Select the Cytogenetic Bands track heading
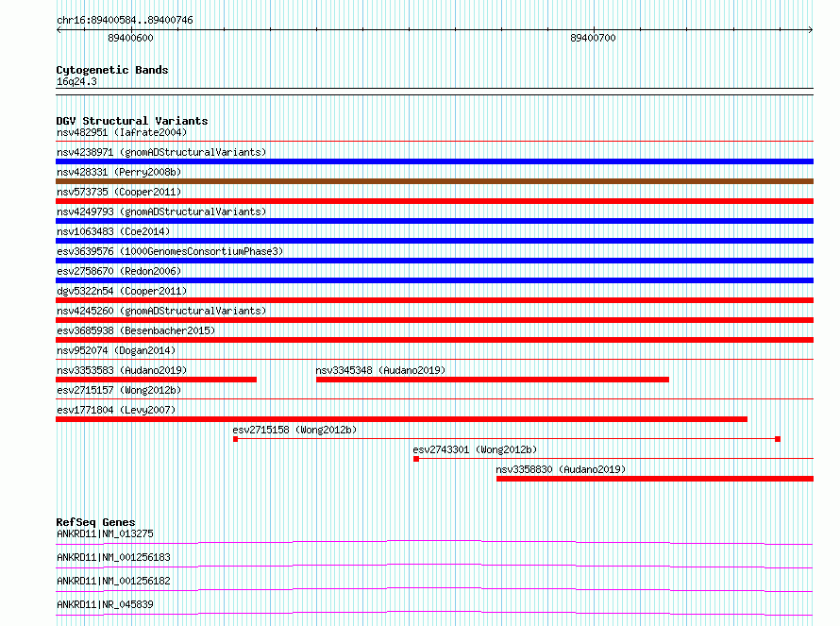This screenshot has width=840, height=626. (x=112, y=70)
